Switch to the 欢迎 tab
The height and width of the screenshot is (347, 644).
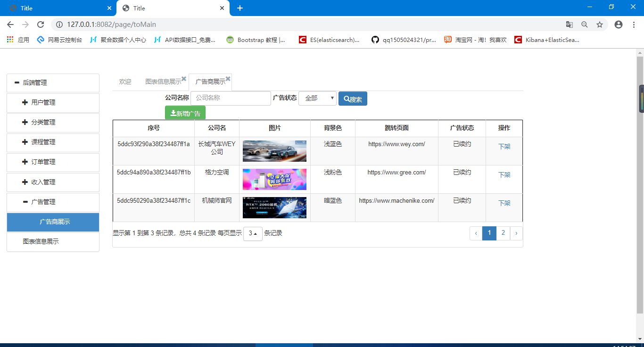125,82
